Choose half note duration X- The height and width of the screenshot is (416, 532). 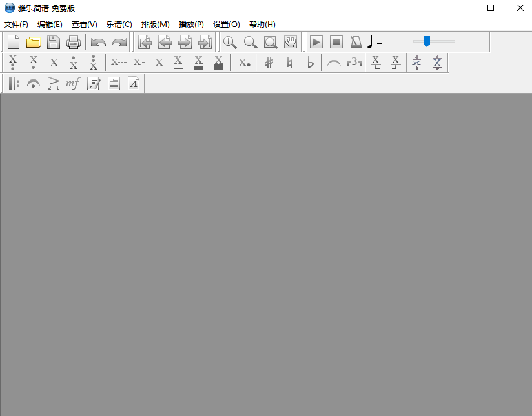[139, 63]
